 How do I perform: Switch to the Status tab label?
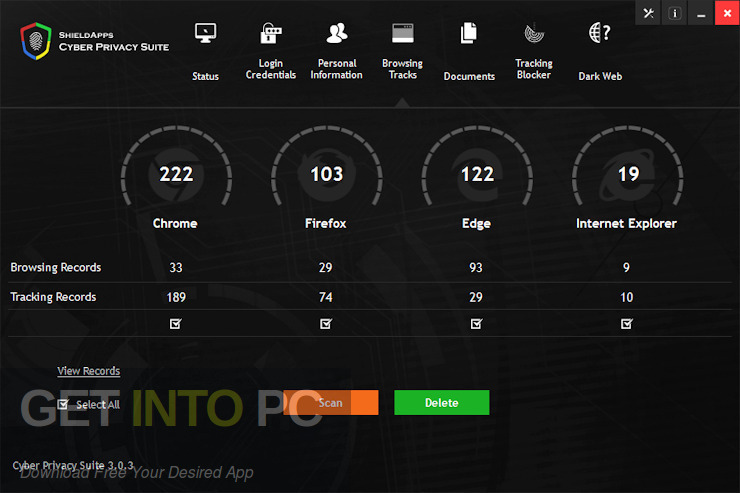(205, 76)
